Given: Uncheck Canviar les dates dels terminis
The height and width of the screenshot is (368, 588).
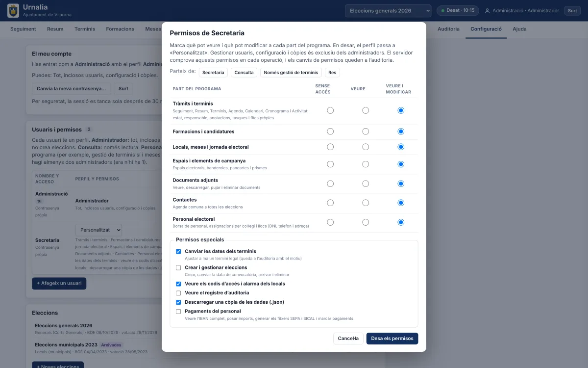Looking at the screenshot, I should 178,251.
